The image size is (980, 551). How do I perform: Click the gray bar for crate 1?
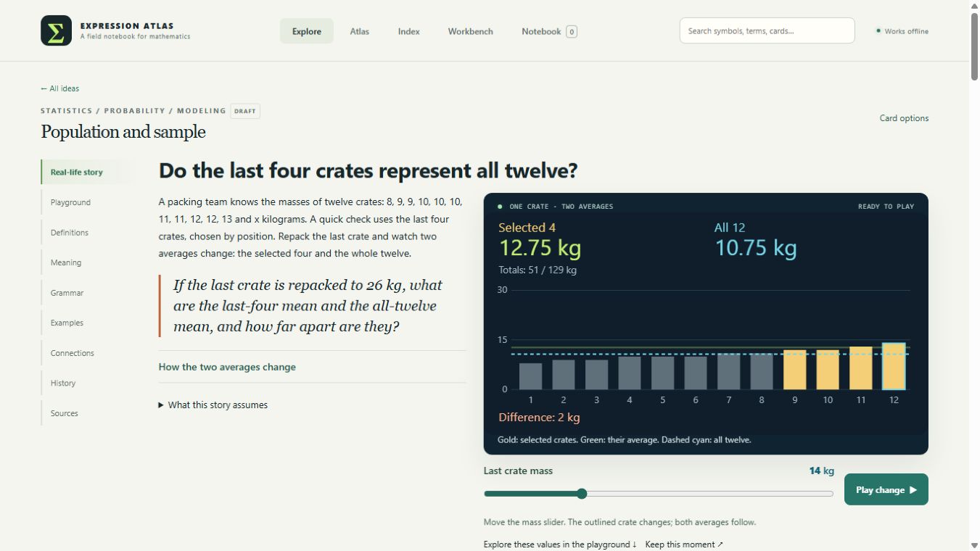point(531,376)
